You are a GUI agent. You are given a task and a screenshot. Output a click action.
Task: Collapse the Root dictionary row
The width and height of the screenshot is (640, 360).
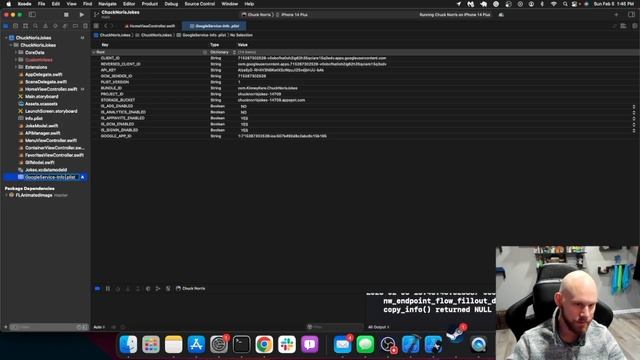pyautogui.click(x=94, y=52)
